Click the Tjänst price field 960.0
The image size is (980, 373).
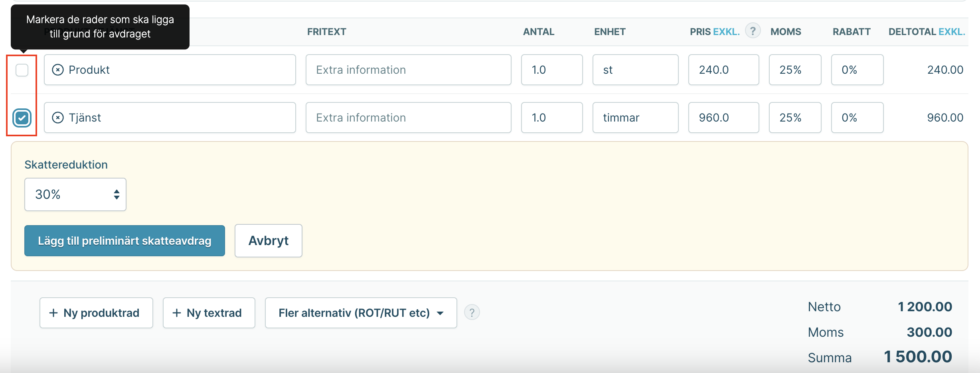tap(723, 118)
